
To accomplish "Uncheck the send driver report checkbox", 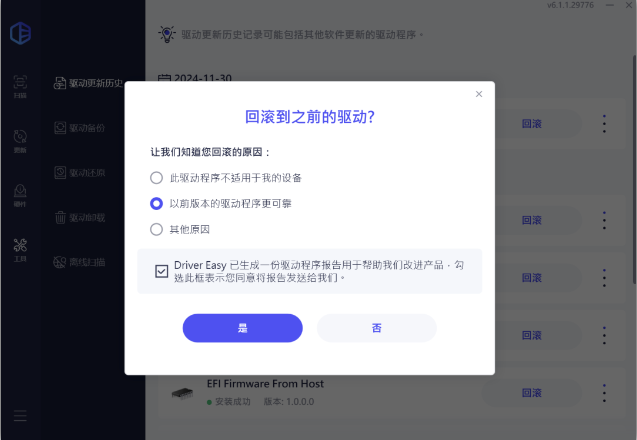I will click(x=162, y=271).
